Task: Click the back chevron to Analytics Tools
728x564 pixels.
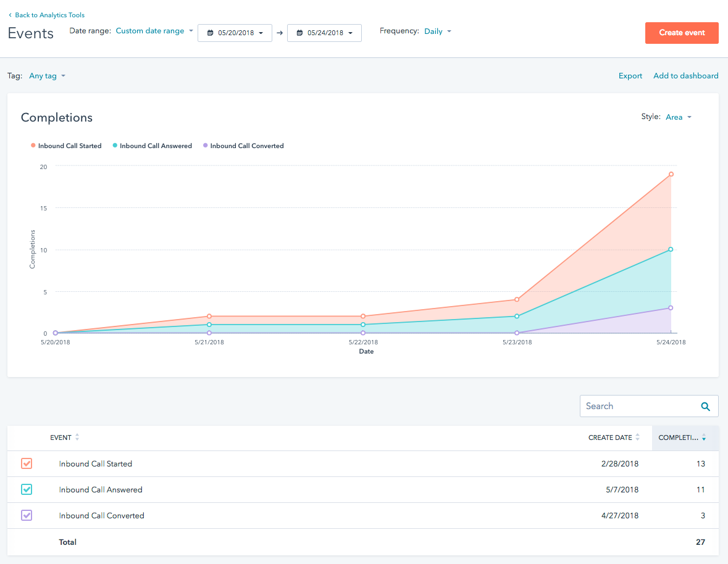Action: (x=10, y=15)
